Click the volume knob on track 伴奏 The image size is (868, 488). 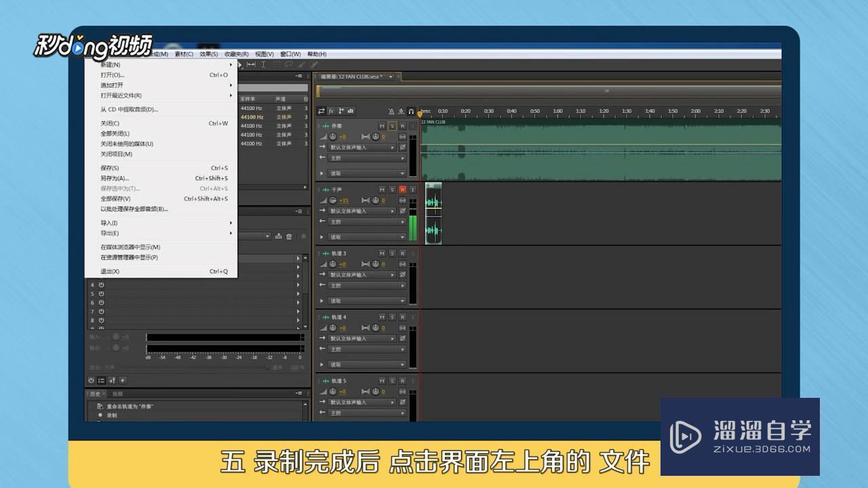(333, 137)
